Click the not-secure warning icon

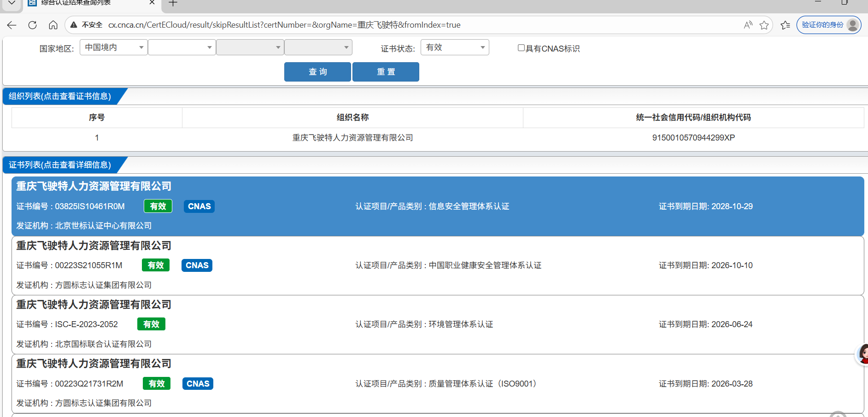[74, 25]
